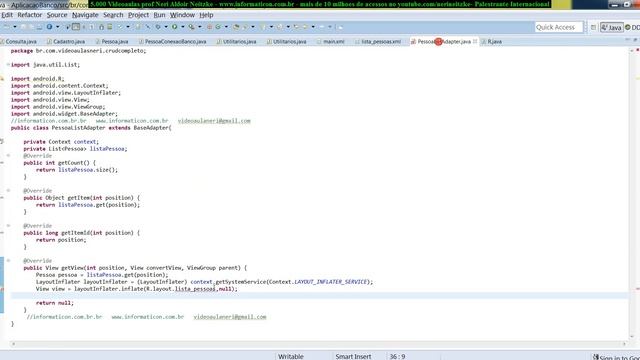The height and width of the screenshot is (360, 640).
Task: Click the editor horizontal scrollbar track
Action: click(318, 344)
